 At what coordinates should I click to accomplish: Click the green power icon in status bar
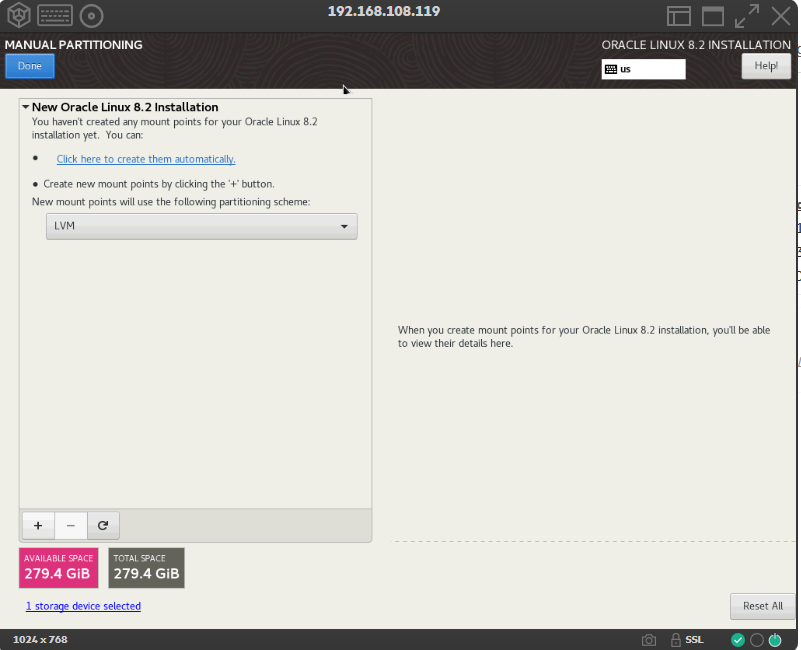coord(775,640)
